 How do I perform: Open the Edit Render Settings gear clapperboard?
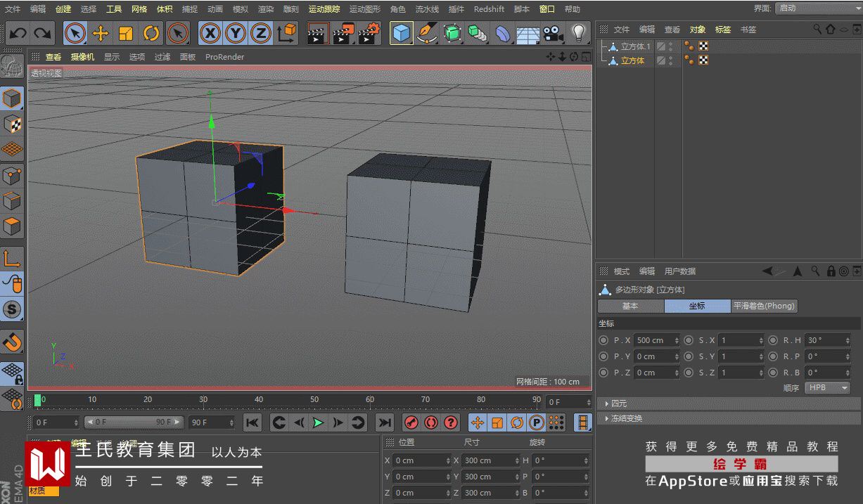[x=369, y=33]
